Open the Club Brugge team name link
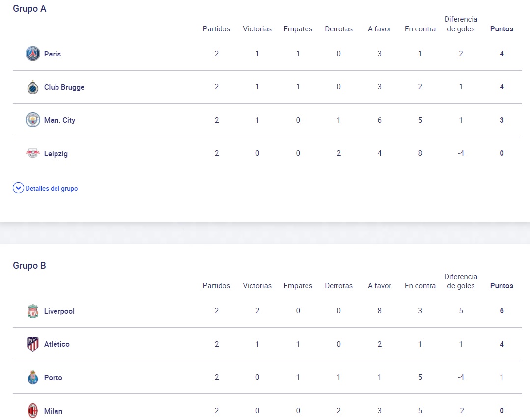The height and width of the screenshot is (420, 530). (64, 87)
